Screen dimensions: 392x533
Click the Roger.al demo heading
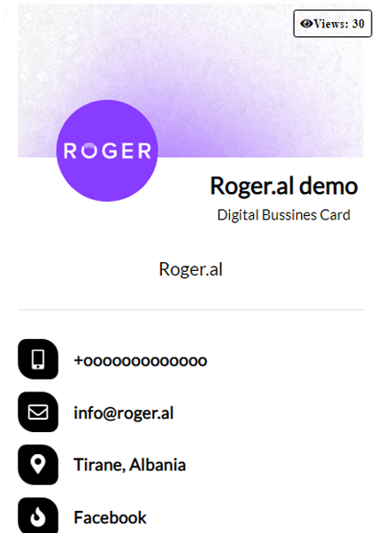pyautogui.click(x=284, y=186)
